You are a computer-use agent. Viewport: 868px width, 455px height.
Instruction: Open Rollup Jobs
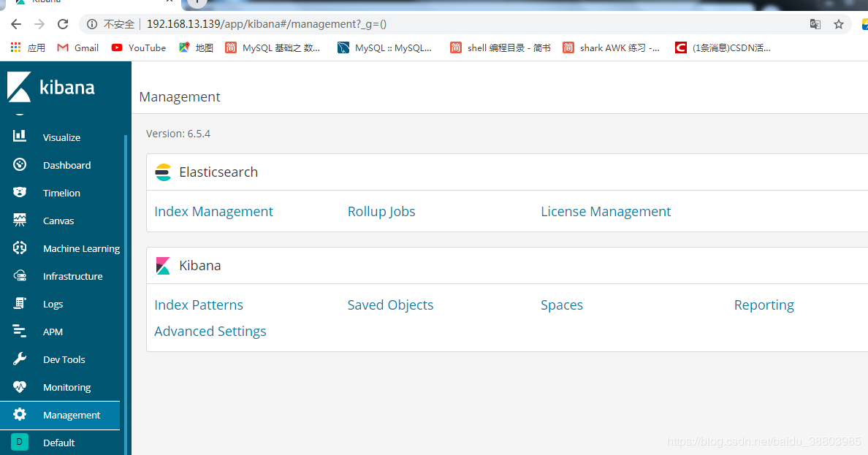click(x=381, y=212)
